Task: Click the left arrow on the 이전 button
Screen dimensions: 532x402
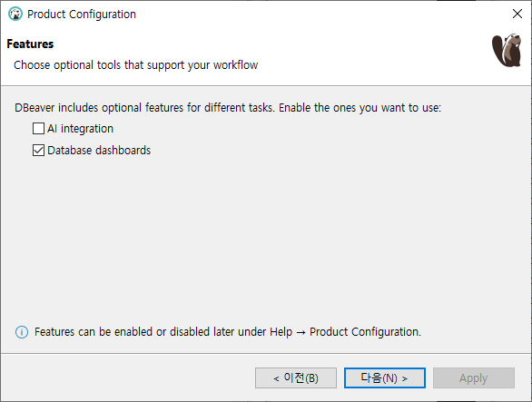Action: click(276, 378)
